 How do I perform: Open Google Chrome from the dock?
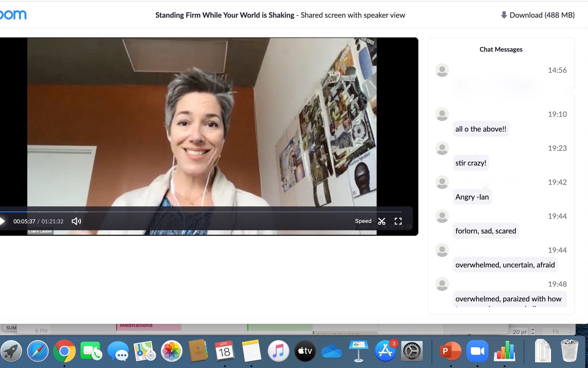click(x=64, y=351)
